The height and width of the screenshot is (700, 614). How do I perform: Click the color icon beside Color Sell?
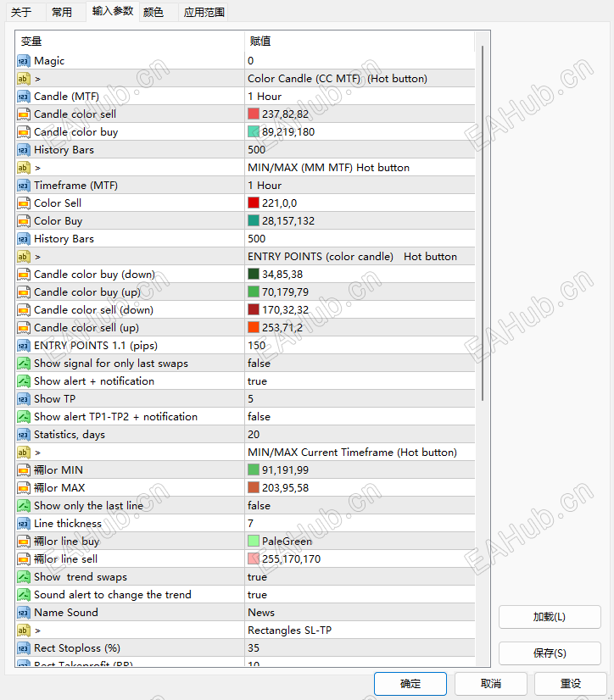click(x=24, y=203)
